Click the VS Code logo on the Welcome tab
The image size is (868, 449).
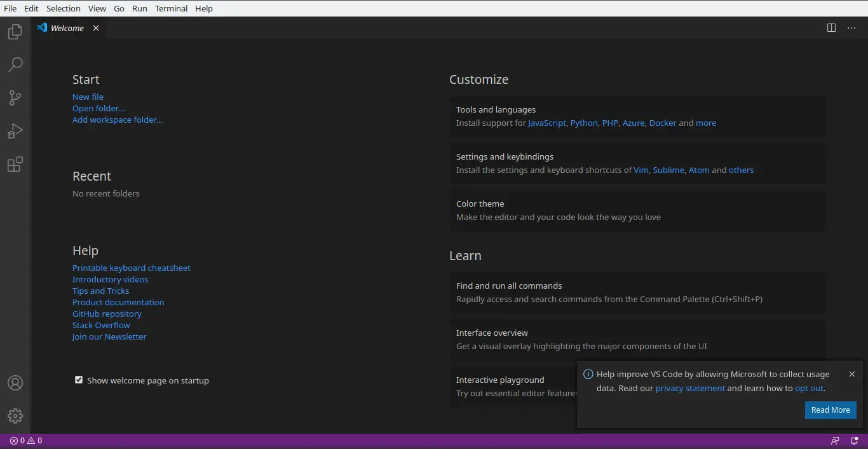(42, 27)
